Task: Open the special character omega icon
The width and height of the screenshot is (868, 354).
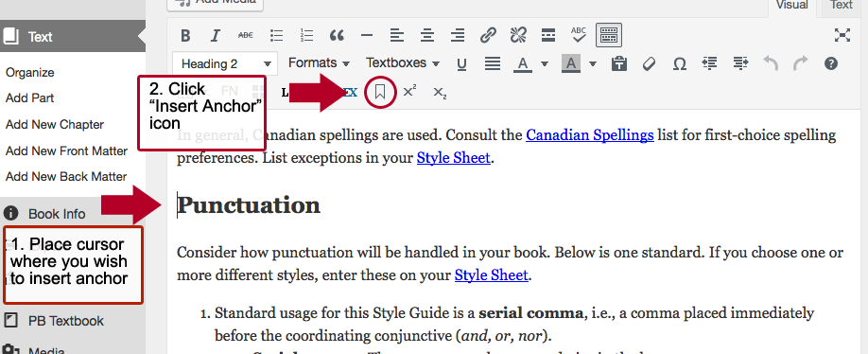Action: [x=679, y=63]
